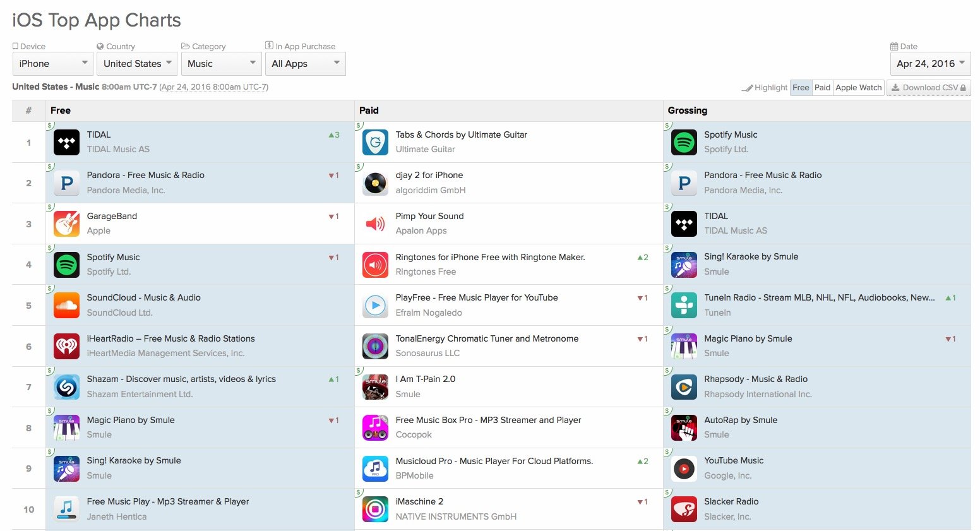Open the BPMobile publisher link
Image resolution: width=980 pixels, height=531 pixels.
[414, 475]
